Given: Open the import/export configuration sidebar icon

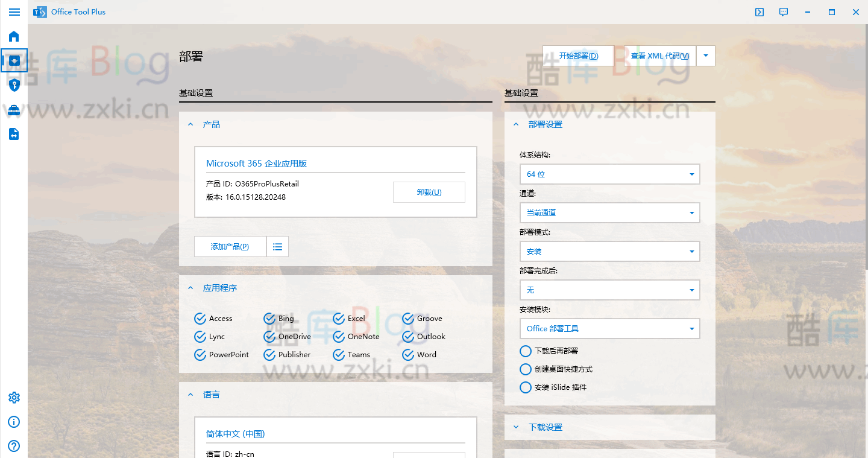Looking at the screenshot, I should point(14,134).
